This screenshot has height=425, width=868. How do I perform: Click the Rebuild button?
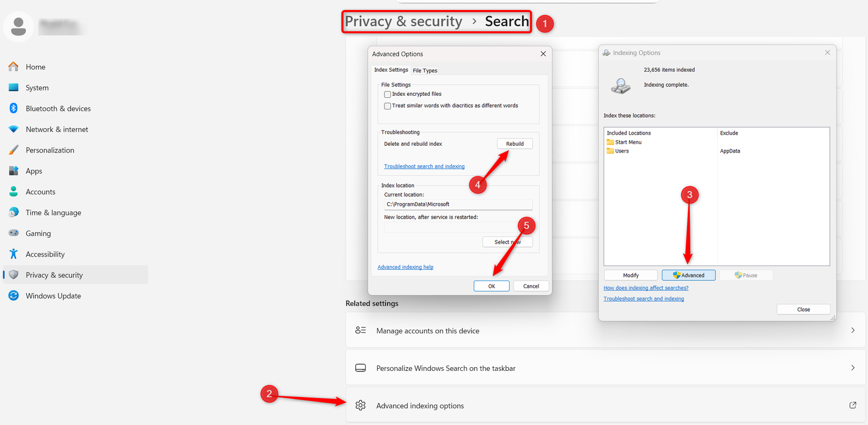514,143
